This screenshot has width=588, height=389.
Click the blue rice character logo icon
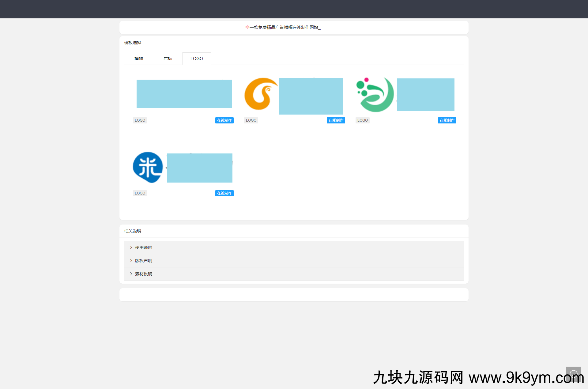pyautogui.click(x=148, y=167)
